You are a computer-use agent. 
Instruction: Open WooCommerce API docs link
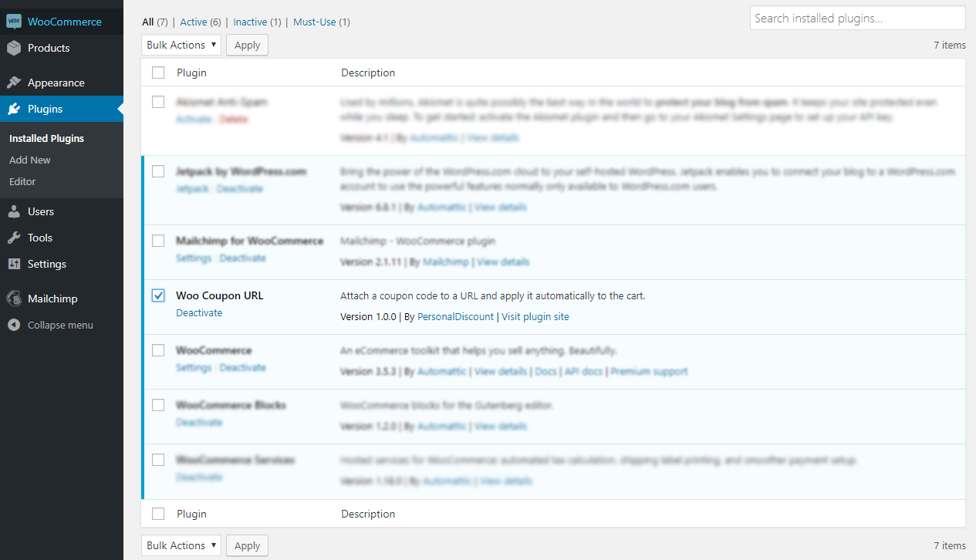tap(583, 372)
